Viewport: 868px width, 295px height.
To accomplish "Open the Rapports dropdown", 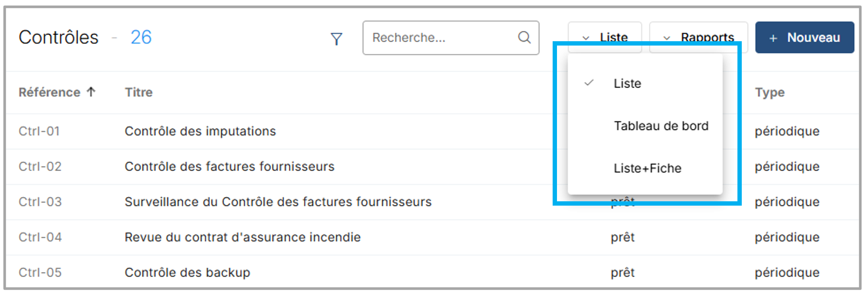I will [698, 37].
